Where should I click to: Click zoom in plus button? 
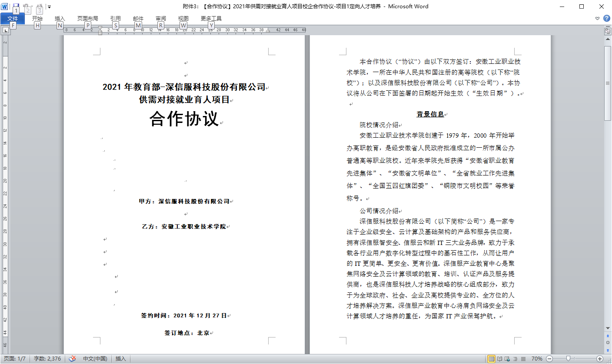point(600,359)
